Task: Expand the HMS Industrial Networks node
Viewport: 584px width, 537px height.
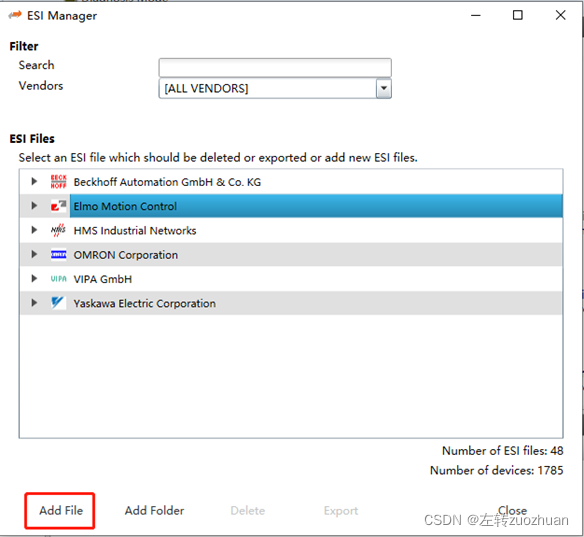Action: click(34, 230)
